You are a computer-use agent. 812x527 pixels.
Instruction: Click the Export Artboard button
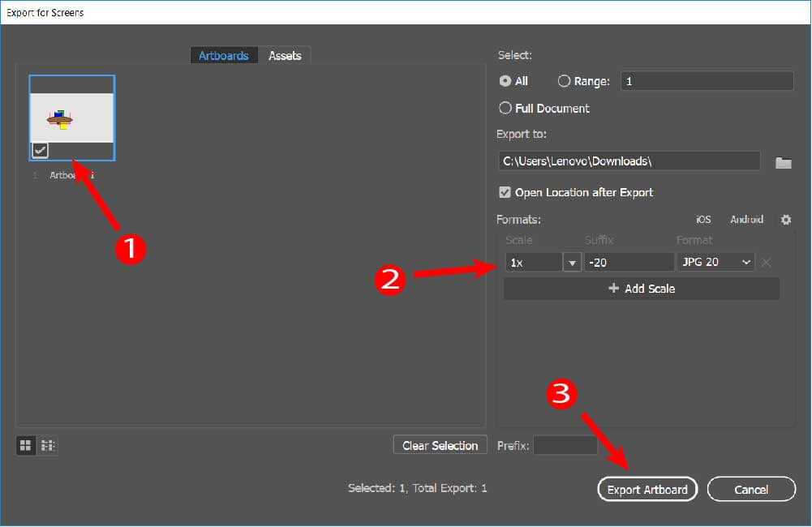(x=647, y=489)
